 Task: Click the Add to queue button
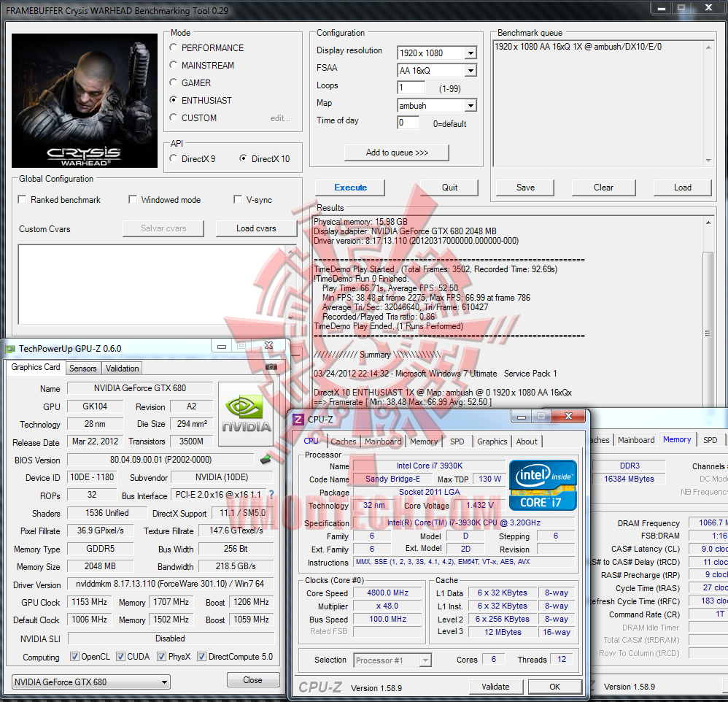[x=397, y=153]
